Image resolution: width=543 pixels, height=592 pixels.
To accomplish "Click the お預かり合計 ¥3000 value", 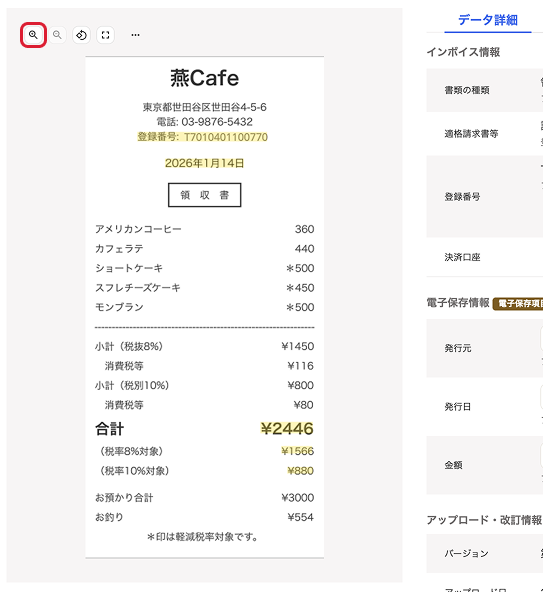I will tap(298, 498).
